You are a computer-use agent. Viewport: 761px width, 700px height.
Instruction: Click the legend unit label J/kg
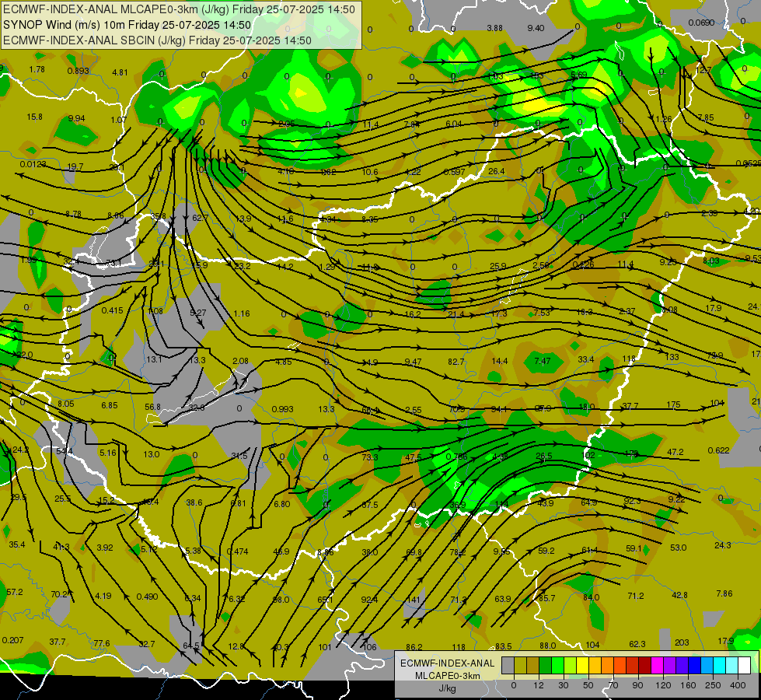coord(447,688)
